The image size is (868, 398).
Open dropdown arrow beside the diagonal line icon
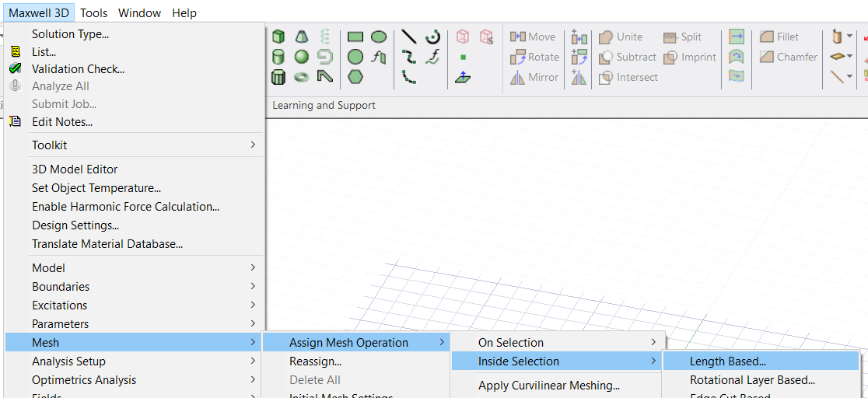pos(850,77)
